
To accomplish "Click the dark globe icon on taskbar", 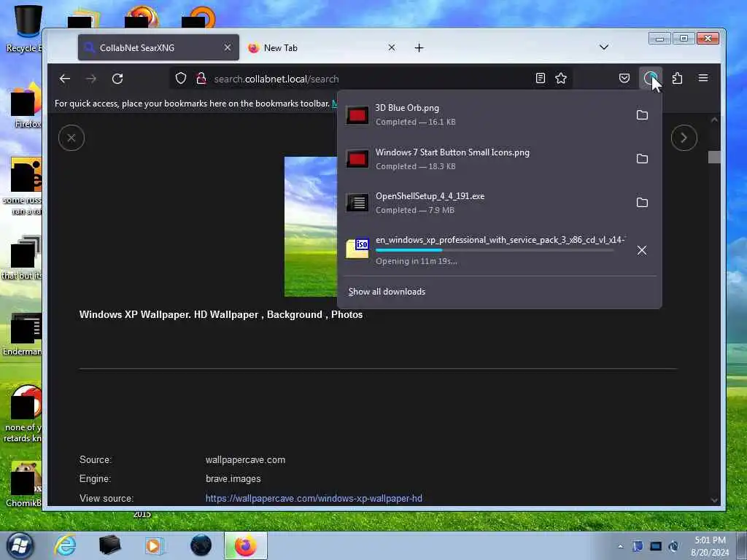I will tap(201, 545).
